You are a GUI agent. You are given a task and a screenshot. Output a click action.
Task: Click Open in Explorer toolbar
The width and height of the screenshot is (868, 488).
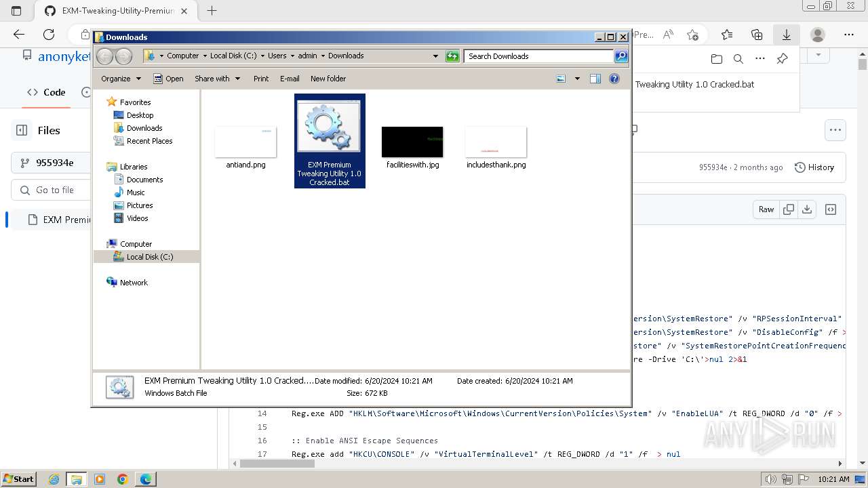pos(168,79)
